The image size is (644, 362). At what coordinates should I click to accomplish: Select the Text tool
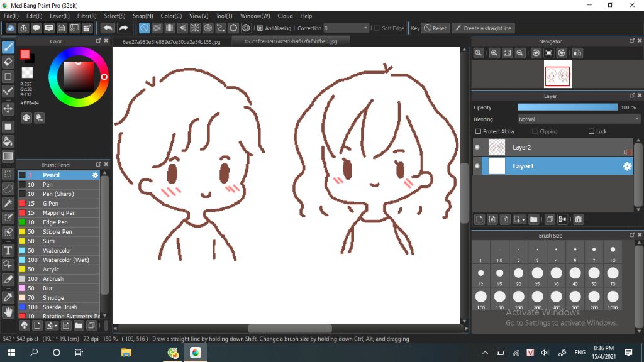[x=8, y=250]
